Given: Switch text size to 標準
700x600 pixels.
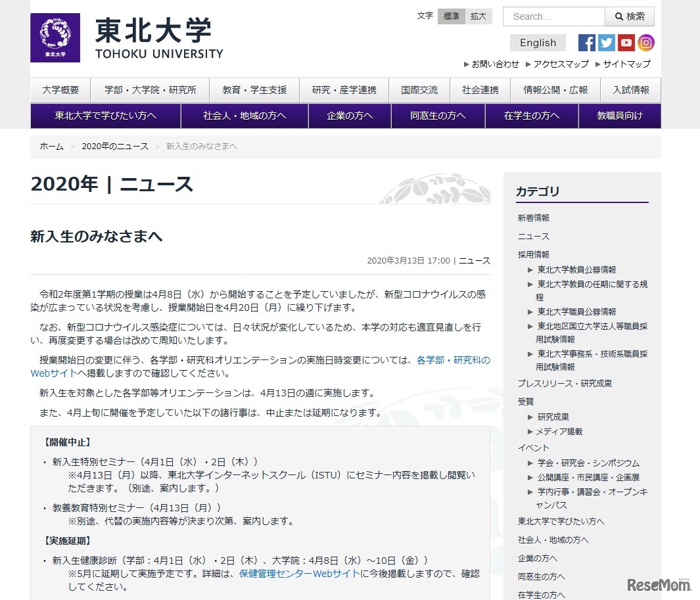Looking at the screenshot, I should (x=452, y=16).
